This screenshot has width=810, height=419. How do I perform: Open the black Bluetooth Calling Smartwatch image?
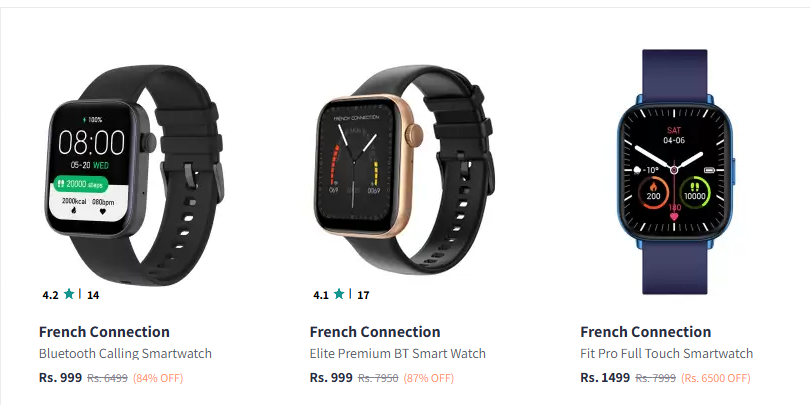click(x=134, y=175)
